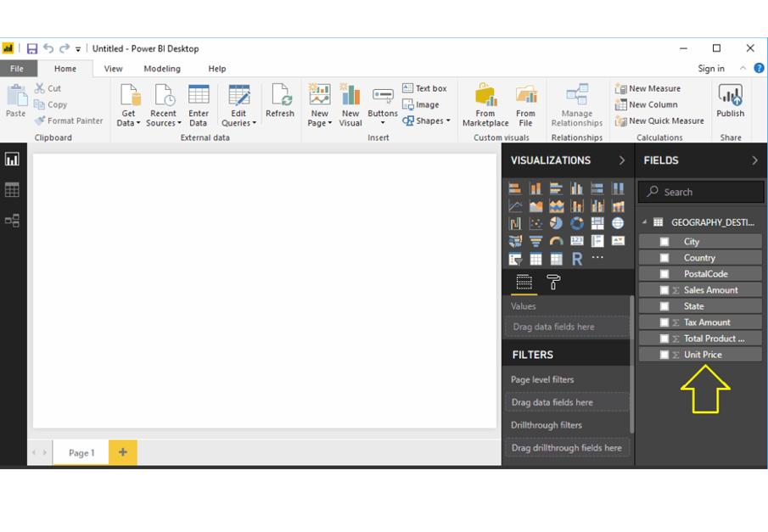This screenshot has width=768, height=532.
Task: Collapse the Fields pane
Action: click(754, 160)
